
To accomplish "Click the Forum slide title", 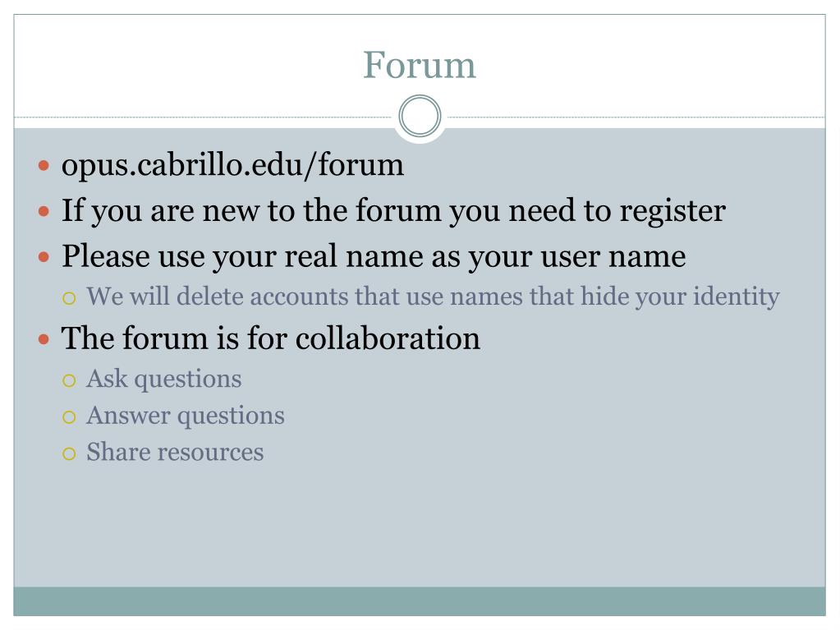I will point(420,66).
